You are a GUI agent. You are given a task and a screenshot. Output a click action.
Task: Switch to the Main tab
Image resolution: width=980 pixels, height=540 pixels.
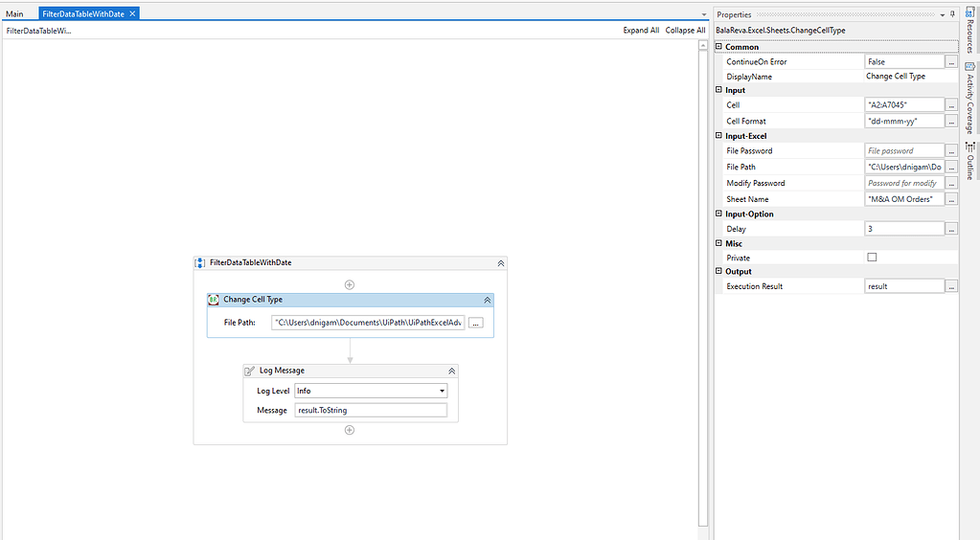[14, 13]
